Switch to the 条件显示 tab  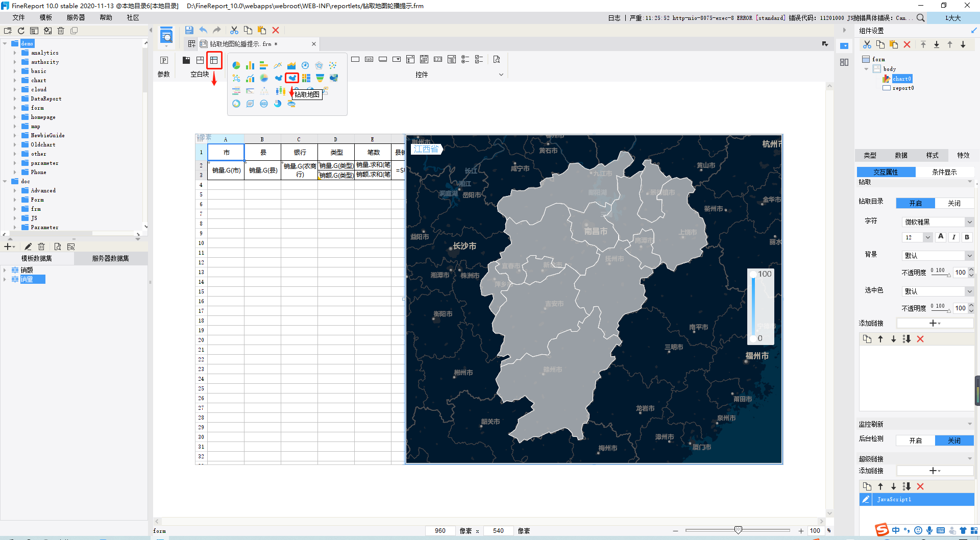click(944, 172)
